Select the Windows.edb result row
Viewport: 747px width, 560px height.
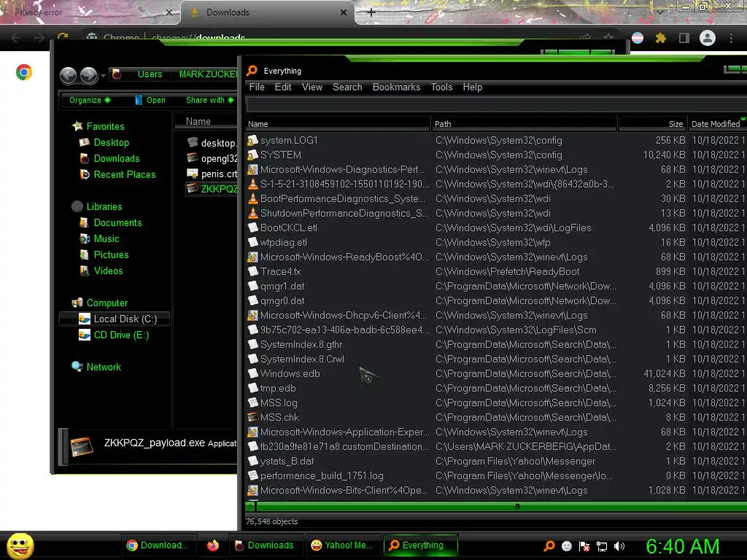click(x=495, y=374)
